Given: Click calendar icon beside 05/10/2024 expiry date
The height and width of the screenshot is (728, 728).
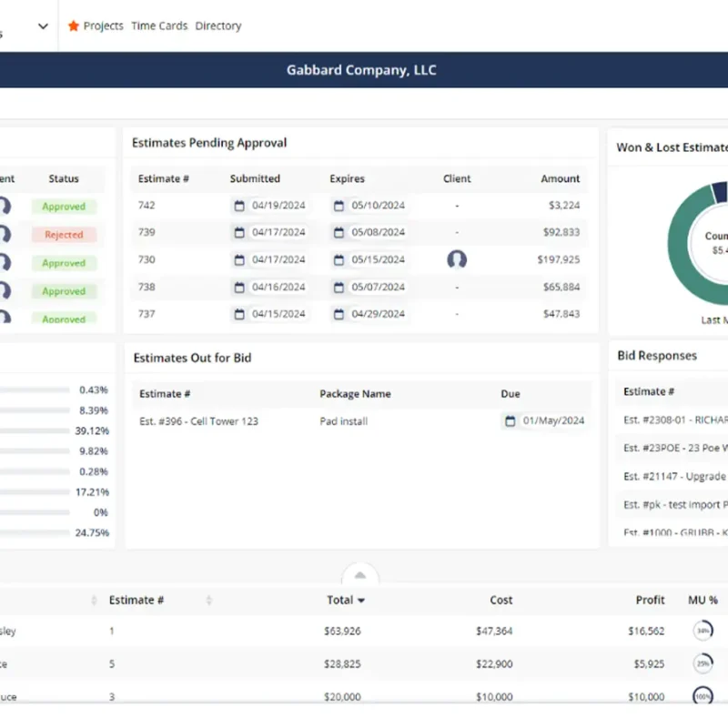Looking at the screenshot, I should 339,206.
